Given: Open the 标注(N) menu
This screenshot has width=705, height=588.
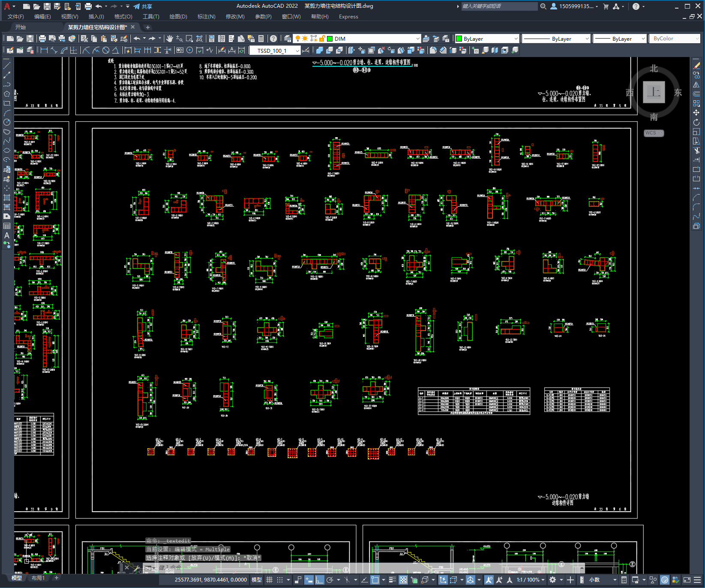Looking at the screenshot, I should coord(206,16).
